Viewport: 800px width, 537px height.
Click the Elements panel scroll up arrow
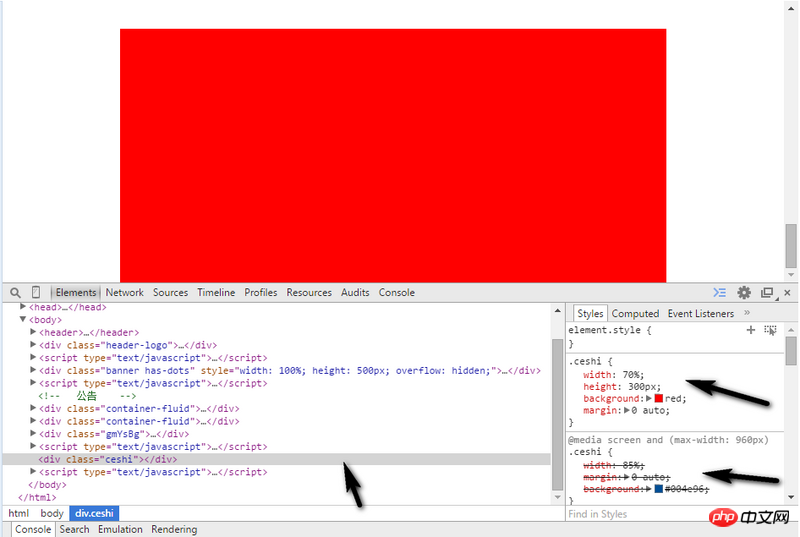pyautogui.click(x=557, y=311)
